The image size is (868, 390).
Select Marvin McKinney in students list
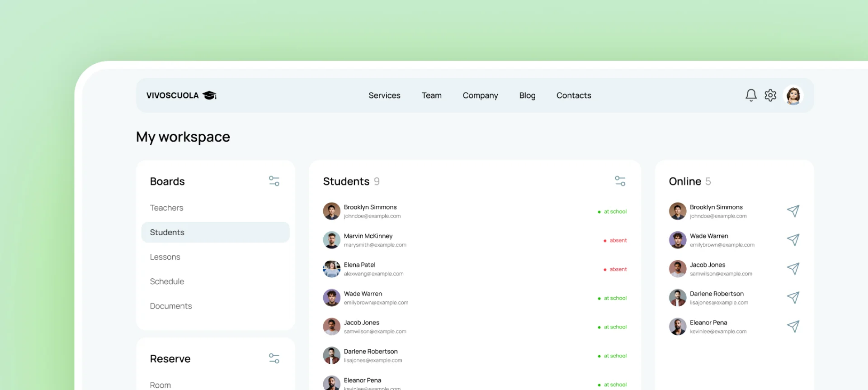click(x=368, y=236)
